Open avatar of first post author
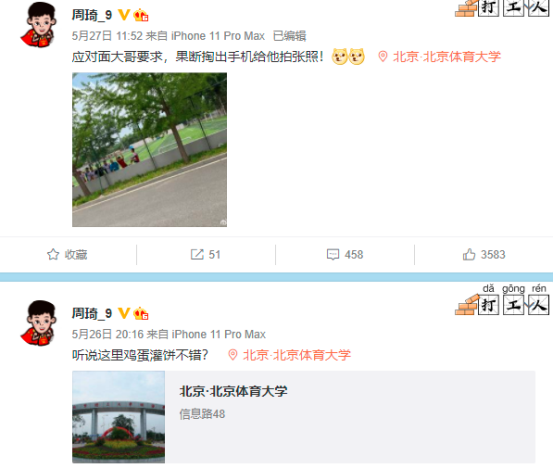This screenshot has width=554, height=469. pos(39,25)
